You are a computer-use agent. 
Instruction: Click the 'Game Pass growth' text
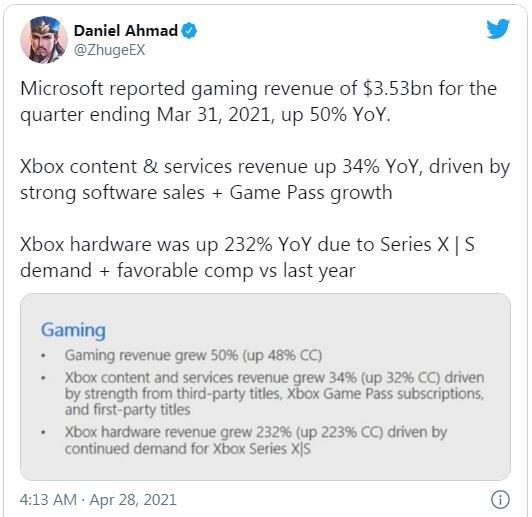311,193
